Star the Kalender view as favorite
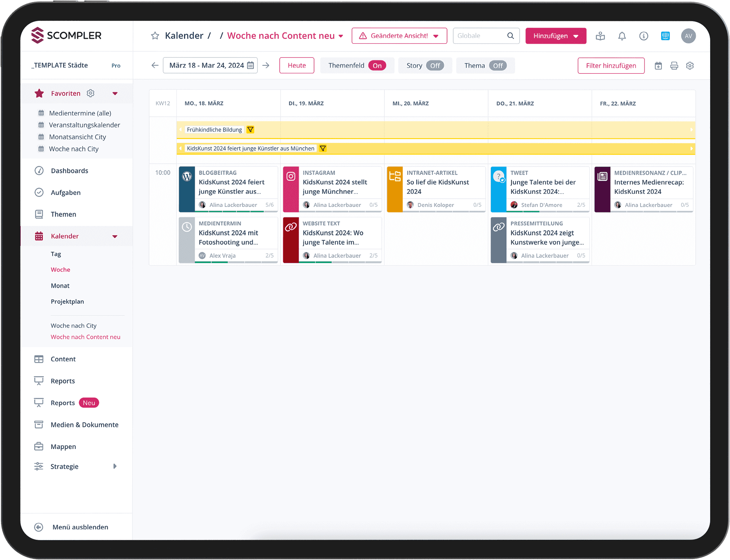Viewport: 730px width, 560px height. (155, 35)
